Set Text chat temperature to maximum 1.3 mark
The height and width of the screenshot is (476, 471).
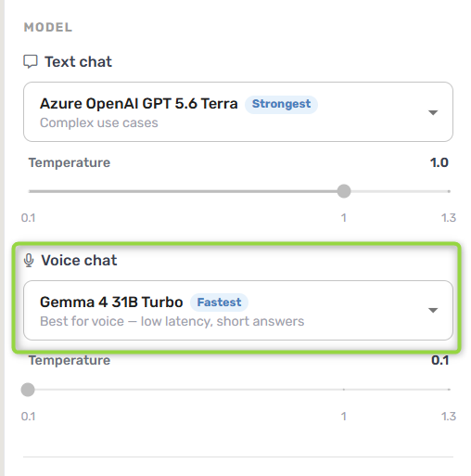(449, 191)
